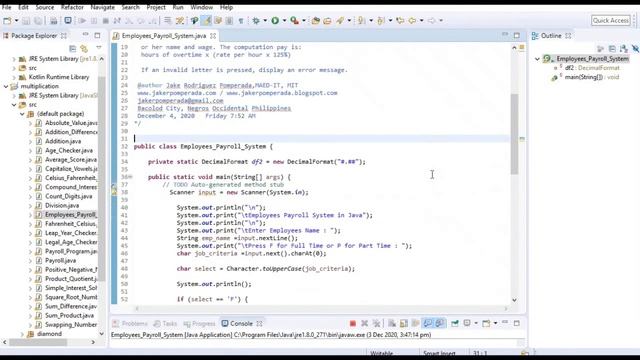Click the Back navigation arrow icon
The width and height of the screenshot is (640, 360).
(412, 20)
